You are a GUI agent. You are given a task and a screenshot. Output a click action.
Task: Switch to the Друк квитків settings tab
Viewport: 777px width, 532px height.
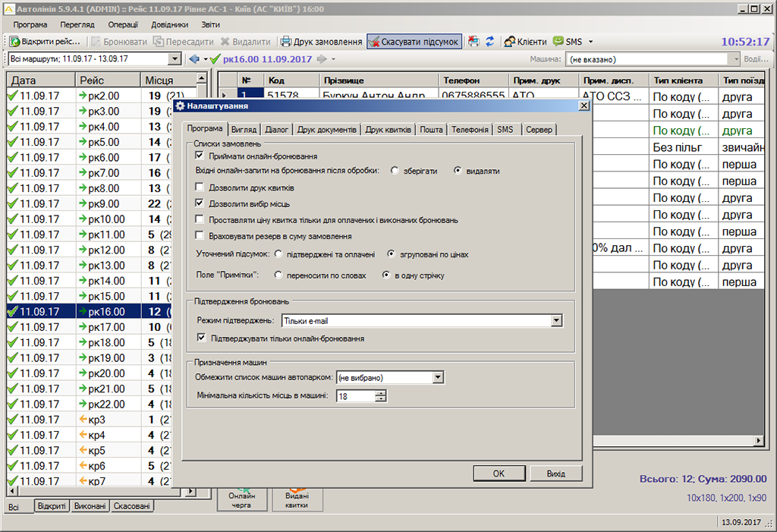point(388,130)
